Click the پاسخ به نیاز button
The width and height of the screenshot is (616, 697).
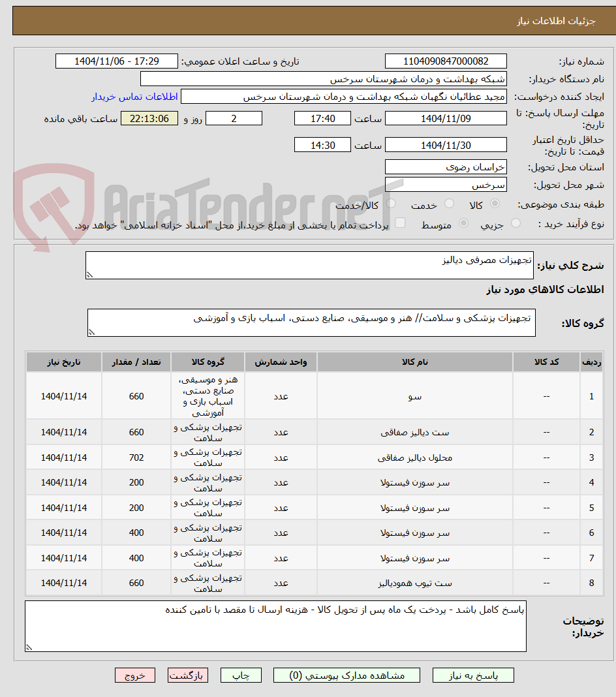(473, 675)
